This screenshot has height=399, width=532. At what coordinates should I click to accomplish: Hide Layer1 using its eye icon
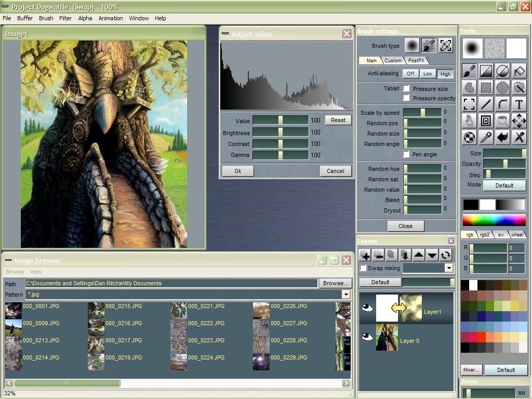click(367, 308)
